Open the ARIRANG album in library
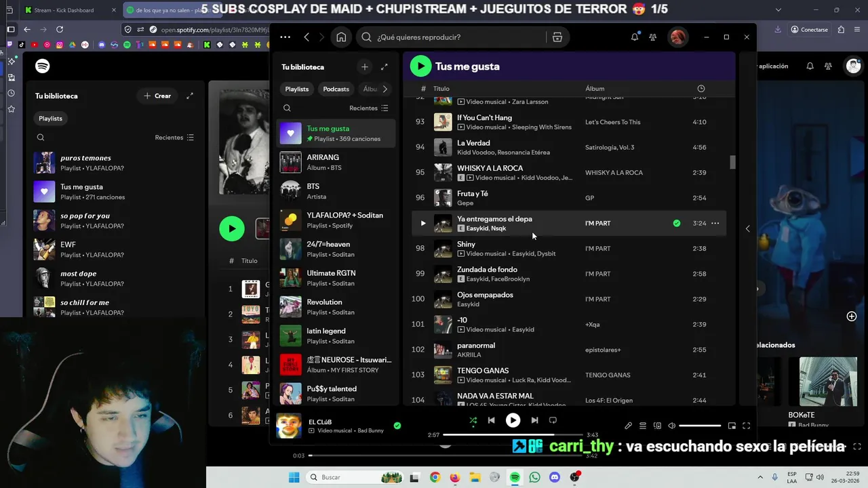 coord(336,162)
